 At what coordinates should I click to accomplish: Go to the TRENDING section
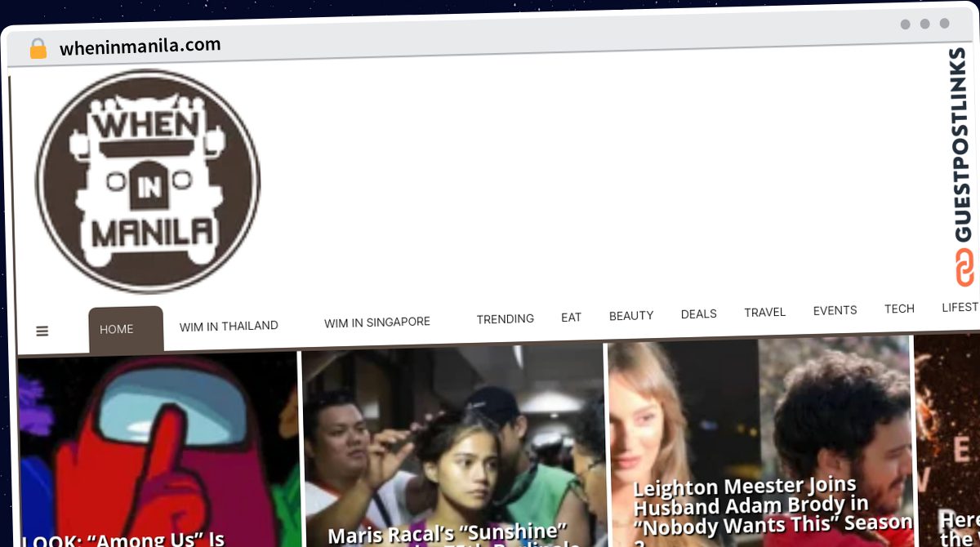point(506,319)
